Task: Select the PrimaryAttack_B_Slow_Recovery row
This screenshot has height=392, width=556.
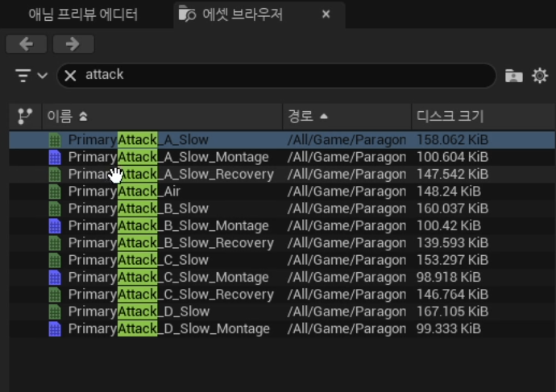Action: coord(282,243)
